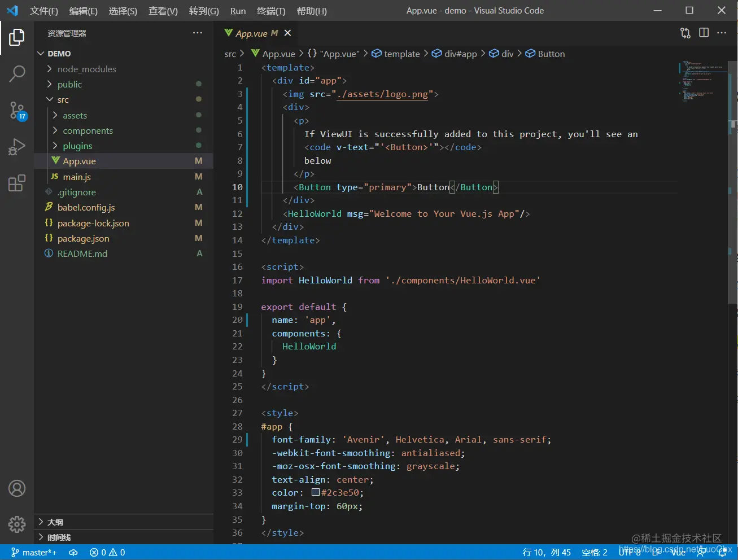This screenshot has height=560, width=738.
Task: Open package-lock.json in the file tree
Action: [x=124, y=223]
